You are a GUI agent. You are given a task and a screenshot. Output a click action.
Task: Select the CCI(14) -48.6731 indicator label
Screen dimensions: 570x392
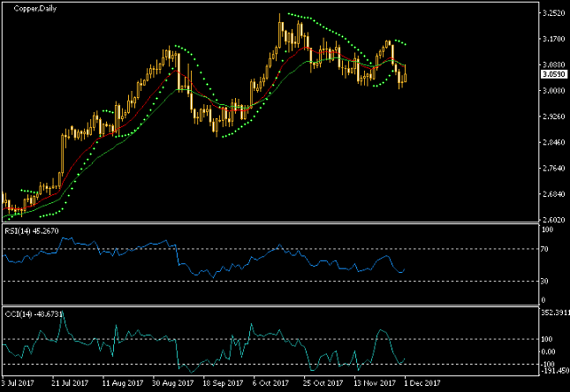pos(34,314)
